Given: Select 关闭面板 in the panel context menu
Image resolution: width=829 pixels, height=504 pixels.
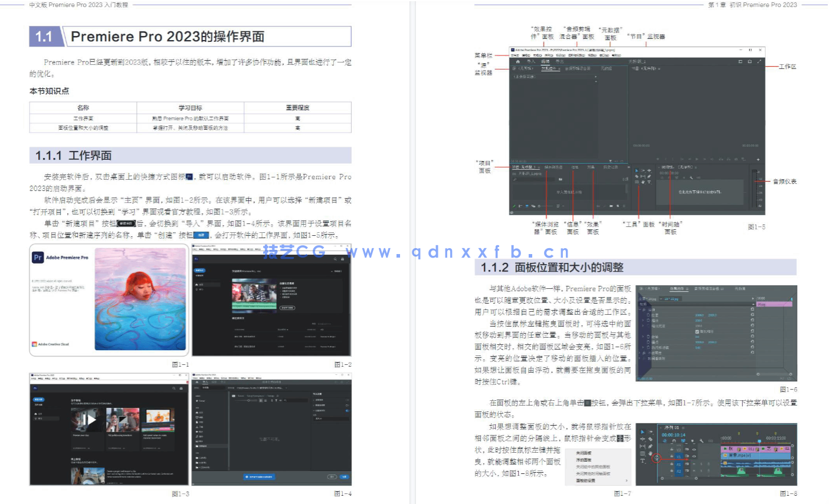Looking at the screenshot, I should [584, 453].
